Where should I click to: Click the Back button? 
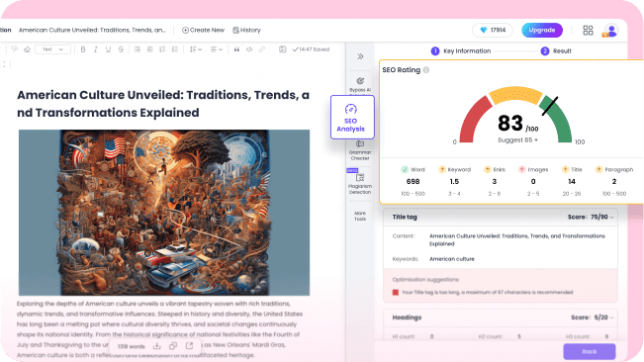click(x=590, y=351)
